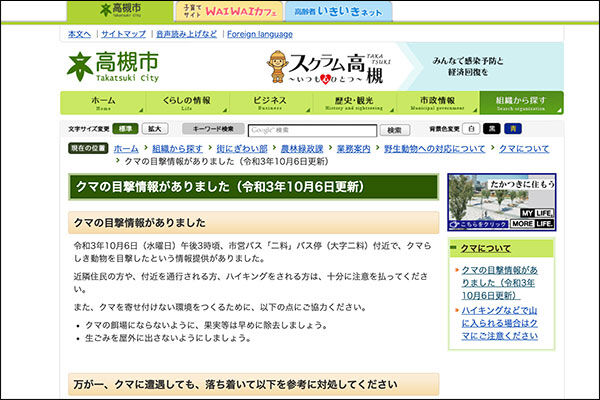Switch to いきいきネット senior site tab
The image size is (600, 400).
(338, 11)
